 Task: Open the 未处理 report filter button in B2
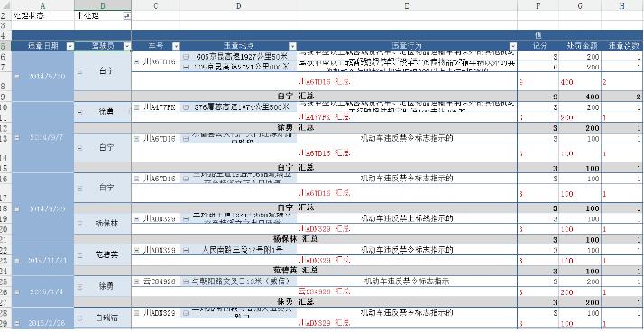127,15
